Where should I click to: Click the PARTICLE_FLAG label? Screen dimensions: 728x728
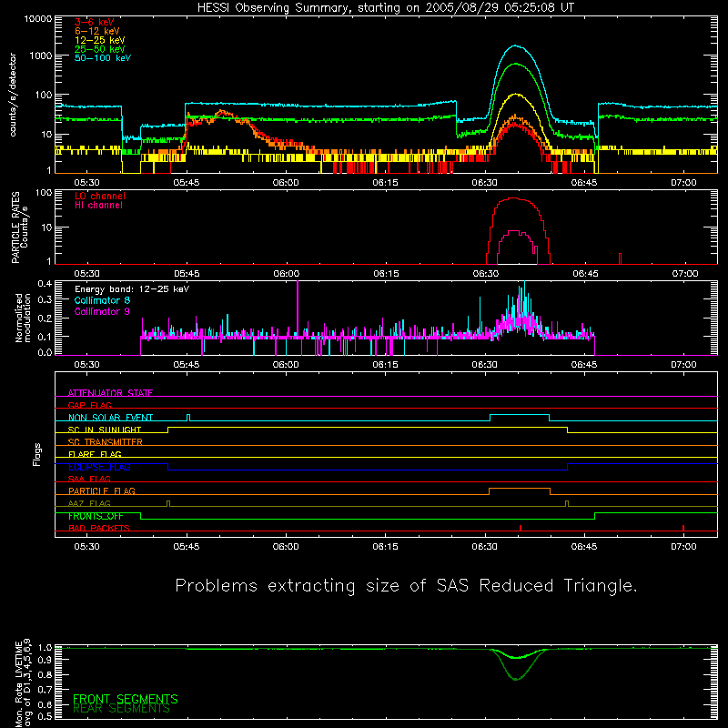tap(102, 490)
